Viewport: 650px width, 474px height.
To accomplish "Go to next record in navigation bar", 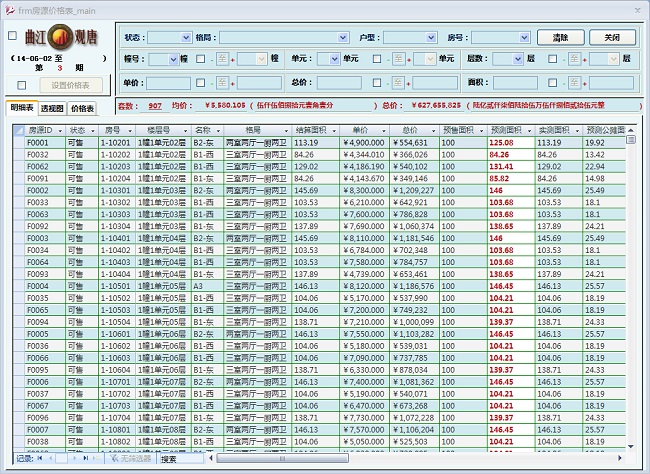I will point(74,458).
